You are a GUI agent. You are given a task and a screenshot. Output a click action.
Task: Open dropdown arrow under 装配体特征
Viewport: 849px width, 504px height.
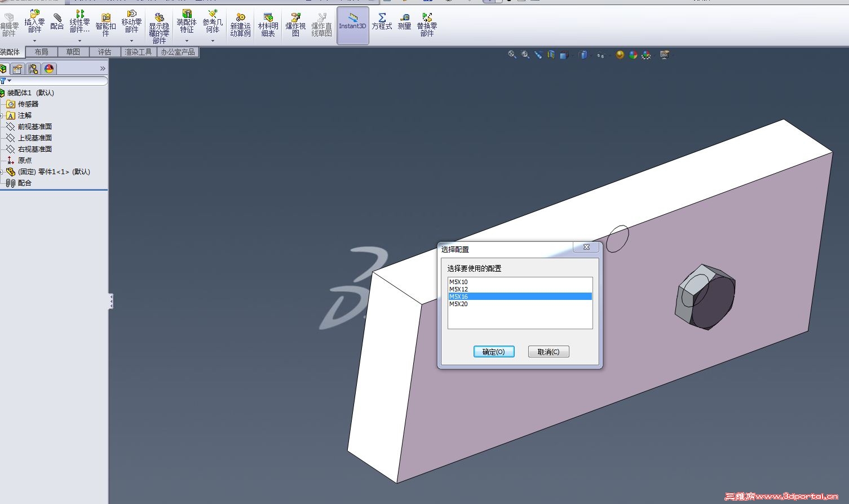tap(187, 41)
